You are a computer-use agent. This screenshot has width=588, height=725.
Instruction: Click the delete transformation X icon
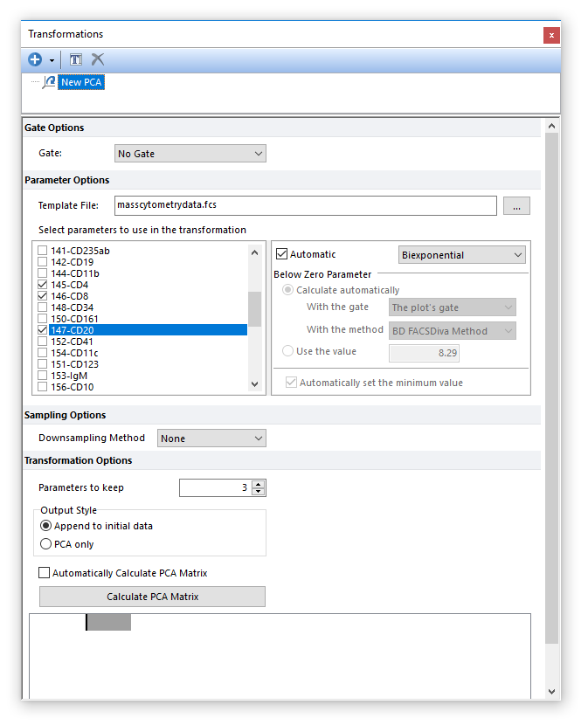point(98,59)
